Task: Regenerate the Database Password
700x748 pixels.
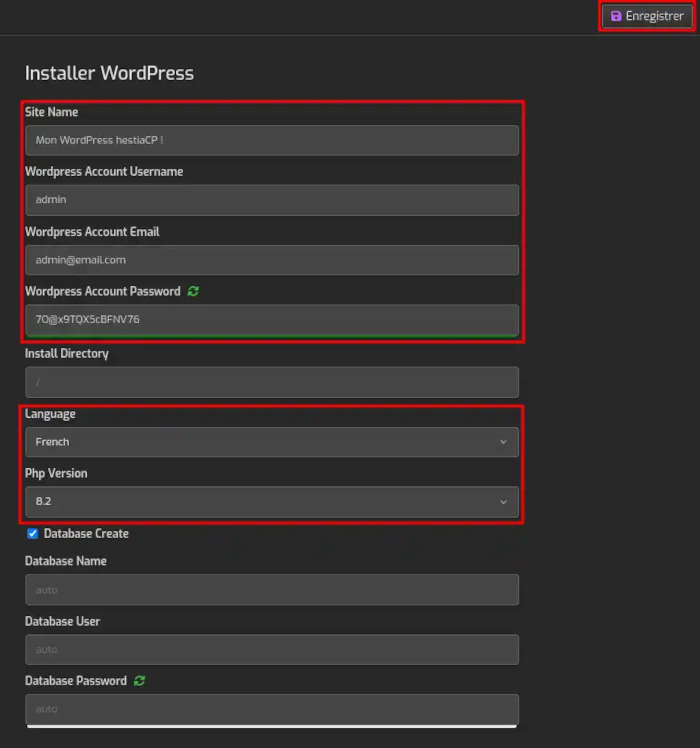Action: 139,681
